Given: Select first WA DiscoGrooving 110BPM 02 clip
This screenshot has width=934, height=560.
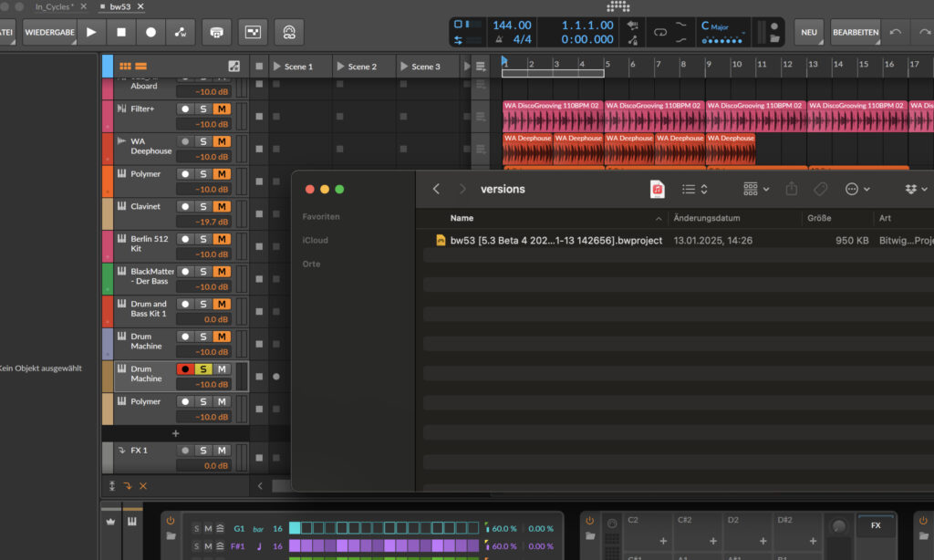Looking at the screenshot, I should [x=553, y=116].
